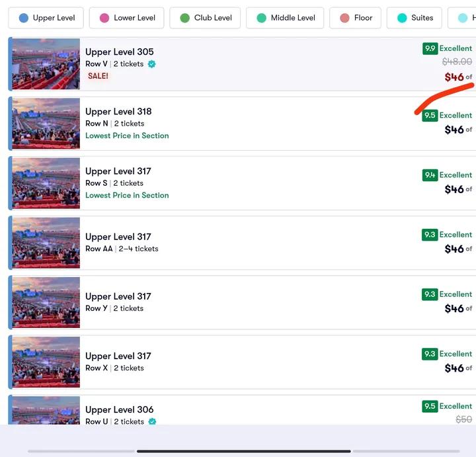Click the teal Middle Level color dot
Image resolution: width=476 pixels, height=457 pixels.
261,18
